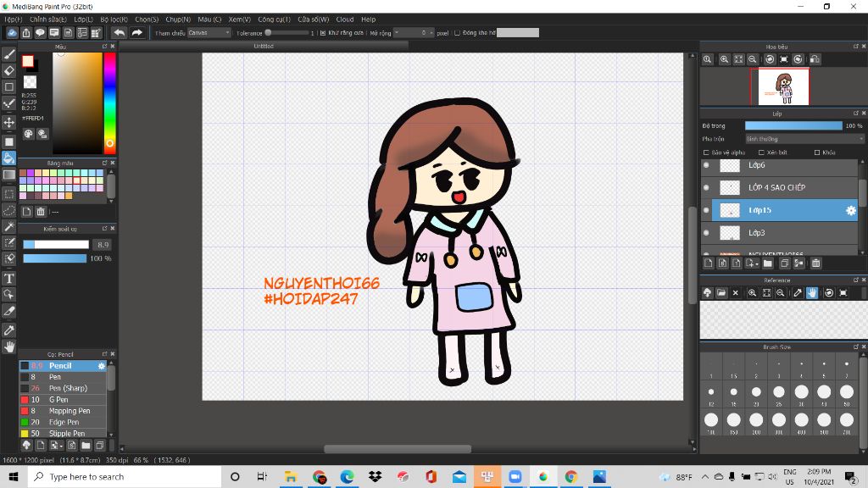Add a new layer folder
The width and height of the screenshot is (868, 488).
click(767, 263)
